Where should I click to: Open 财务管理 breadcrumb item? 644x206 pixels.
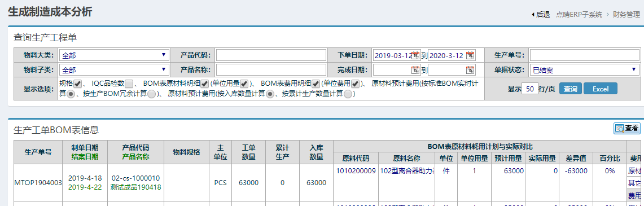pos(627,15)
